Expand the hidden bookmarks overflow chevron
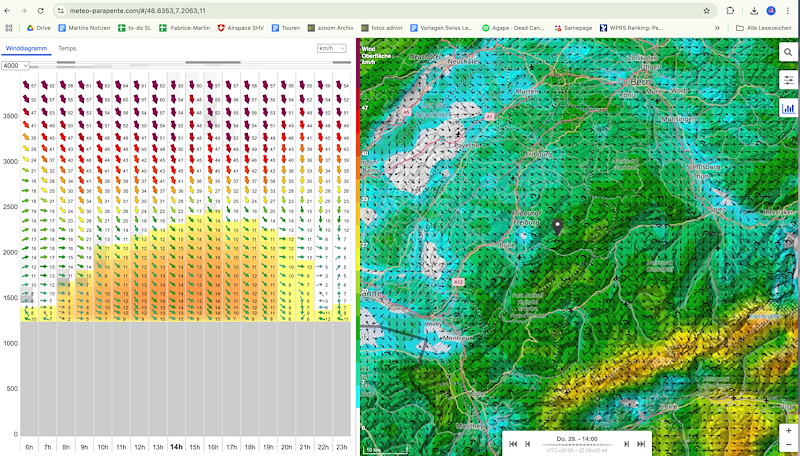This screenshot has width=800, height=456. coord(721,28)
